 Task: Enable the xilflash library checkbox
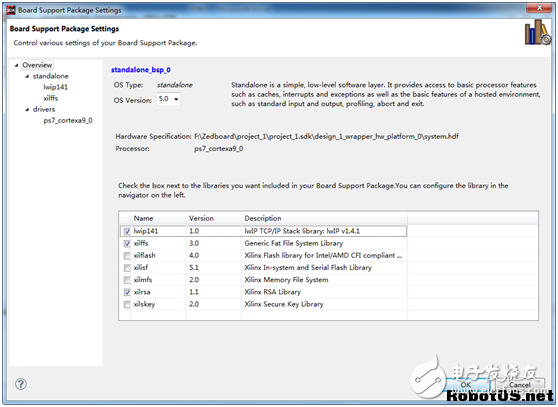127,255
